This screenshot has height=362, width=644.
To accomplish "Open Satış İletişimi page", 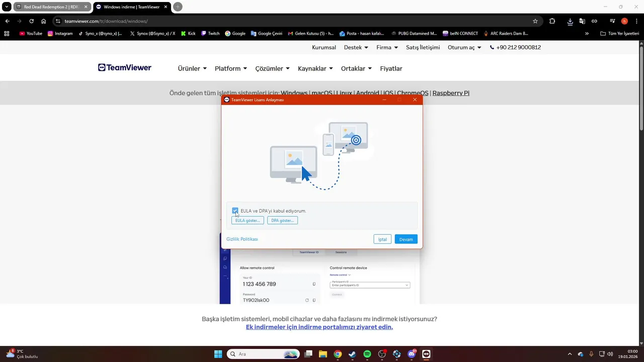I will [x=423, y=47].
